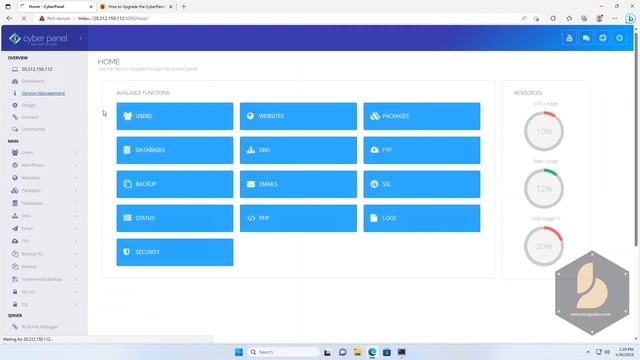Open the Windows Start menu
Screen dimensions: 640x360
(x=239, y=352)
